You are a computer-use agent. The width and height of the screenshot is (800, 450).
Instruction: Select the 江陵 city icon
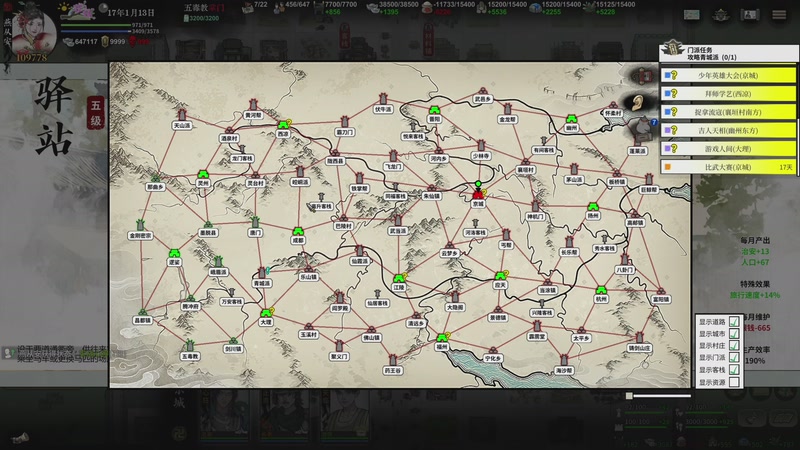(x=399, y=279)
